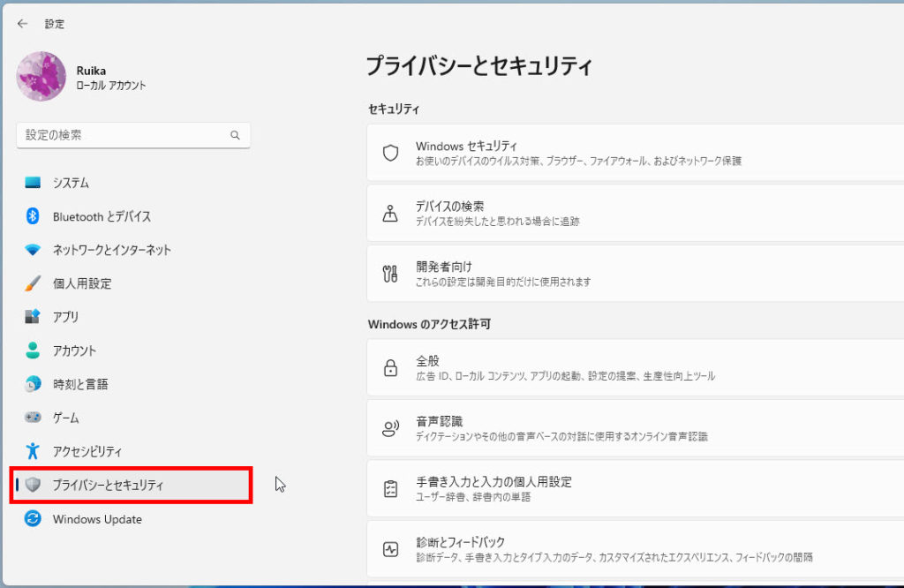
Task: Click the Windows Update sync icon
Action: tap(33, 519)
